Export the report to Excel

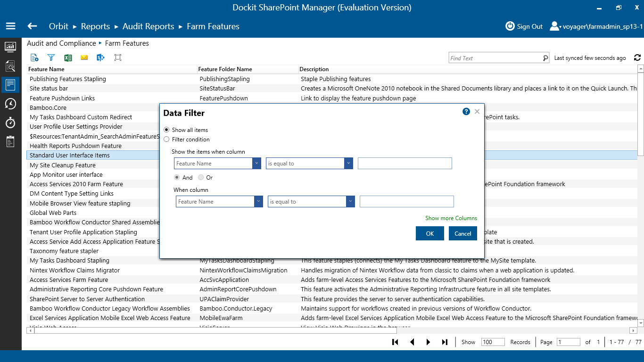[68, 58]
